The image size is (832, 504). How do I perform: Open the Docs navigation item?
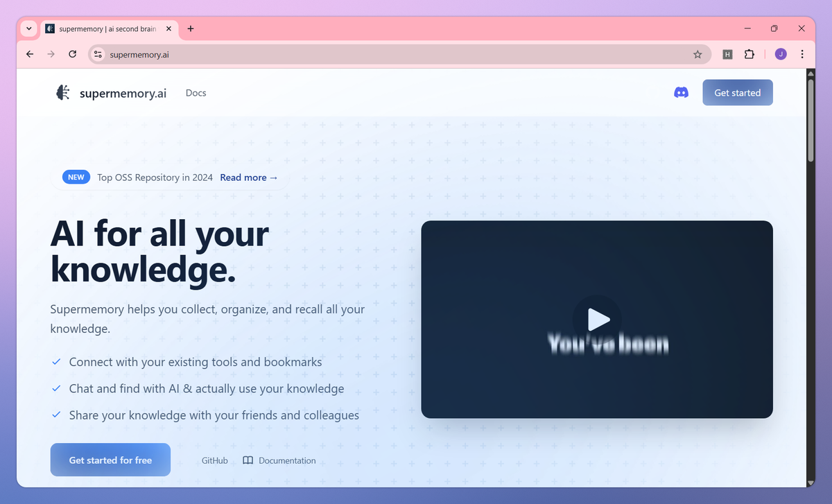point(196,92)
